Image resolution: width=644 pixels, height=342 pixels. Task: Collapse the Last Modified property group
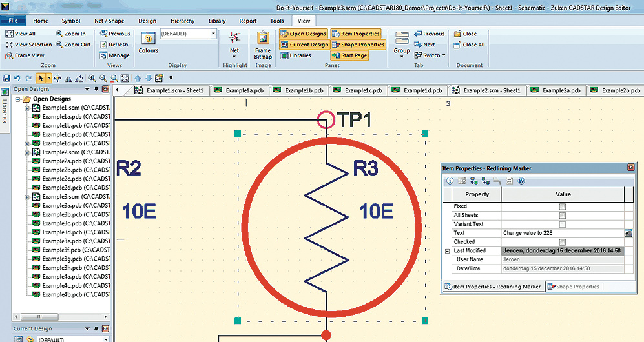click(446, 251)
